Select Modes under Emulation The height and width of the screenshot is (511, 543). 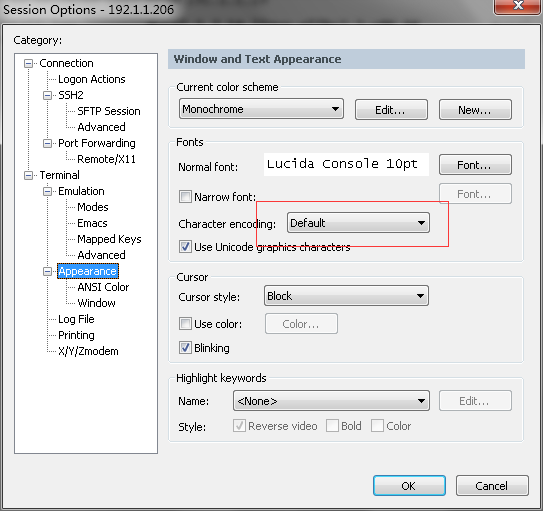(93, 207)
